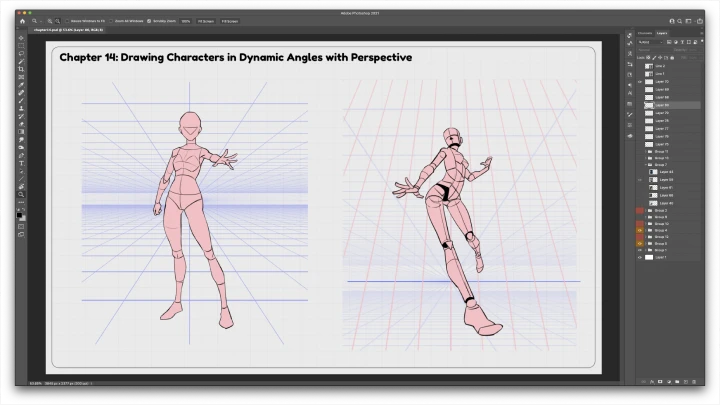Expand the Group 11 folder in Layers
Screen dimensions: 720x405
point(646,152)
